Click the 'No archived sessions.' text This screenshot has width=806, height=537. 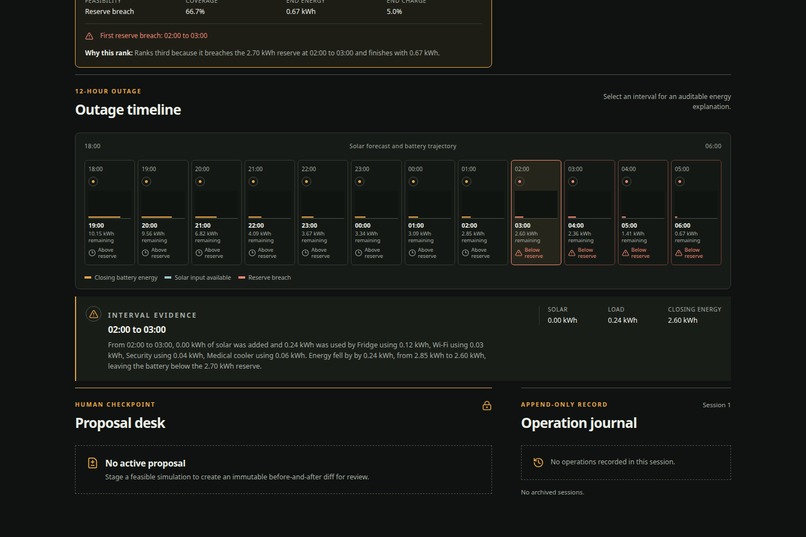coord(553,492)
